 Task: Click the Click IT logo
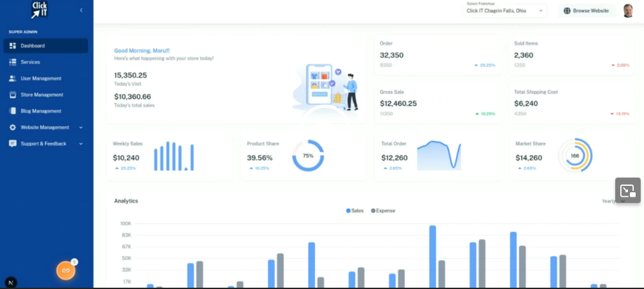click(x=40, y=10)
